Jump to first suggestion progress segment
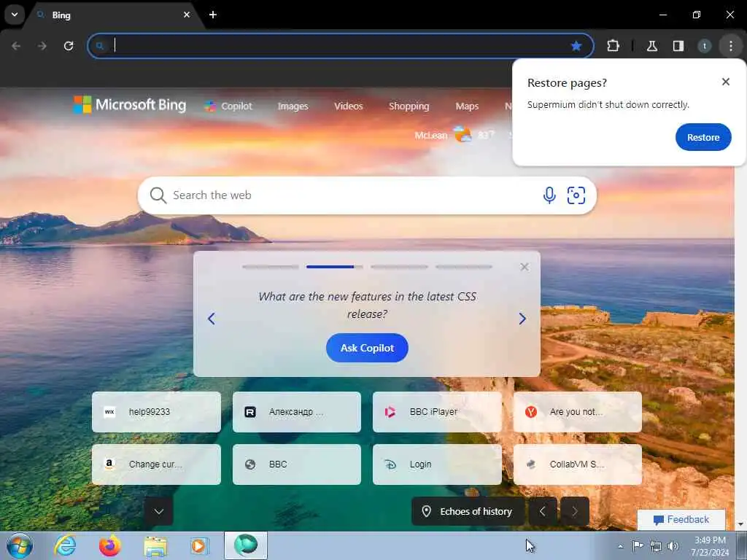The width and height of the screenshot is (747, 560). tap(270, 267)
